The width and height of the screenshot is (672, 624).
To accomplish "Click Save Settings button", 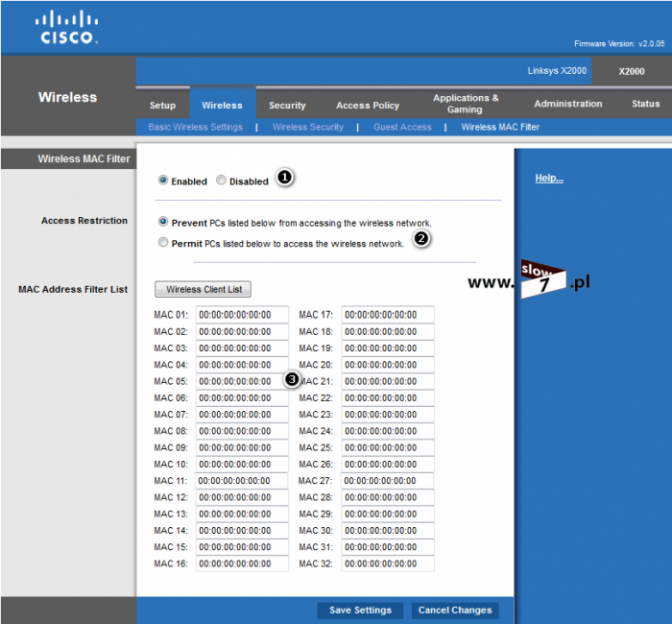I will click(360, 611).
